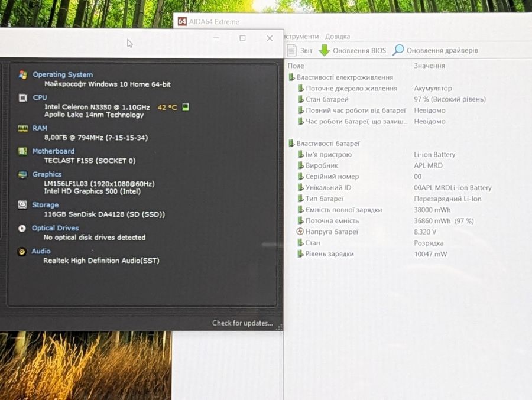Image resolution: width=532 pixels, height=400 pixels.
Task: Click the green arrow Оновлення BIOS icon
Action: (x=325, y=50)
